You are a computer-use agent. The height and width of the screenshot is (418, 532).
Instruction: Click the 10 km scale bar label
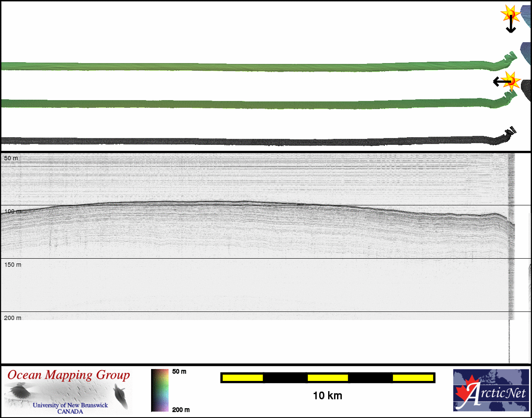pos(327,395)
